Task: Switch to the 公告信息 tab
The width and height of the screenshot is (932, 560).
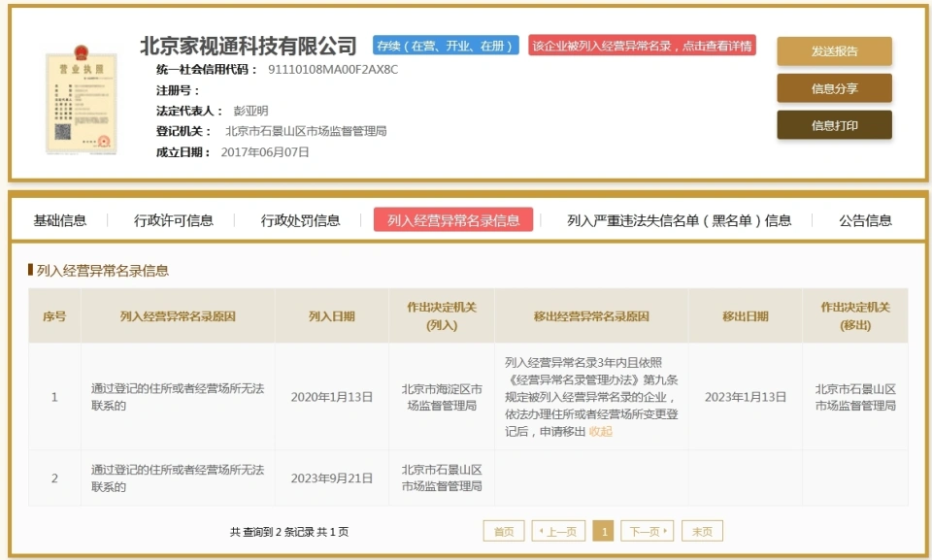Action: point(865,220)
